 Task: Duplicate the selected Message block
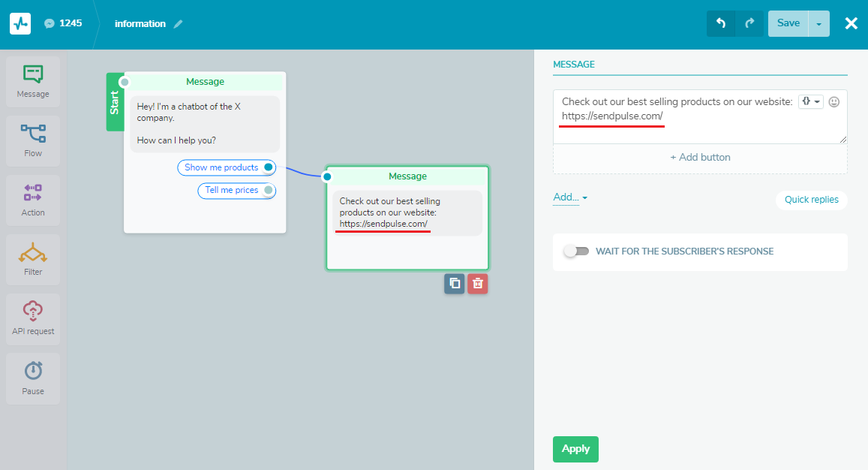pos(454,284)
